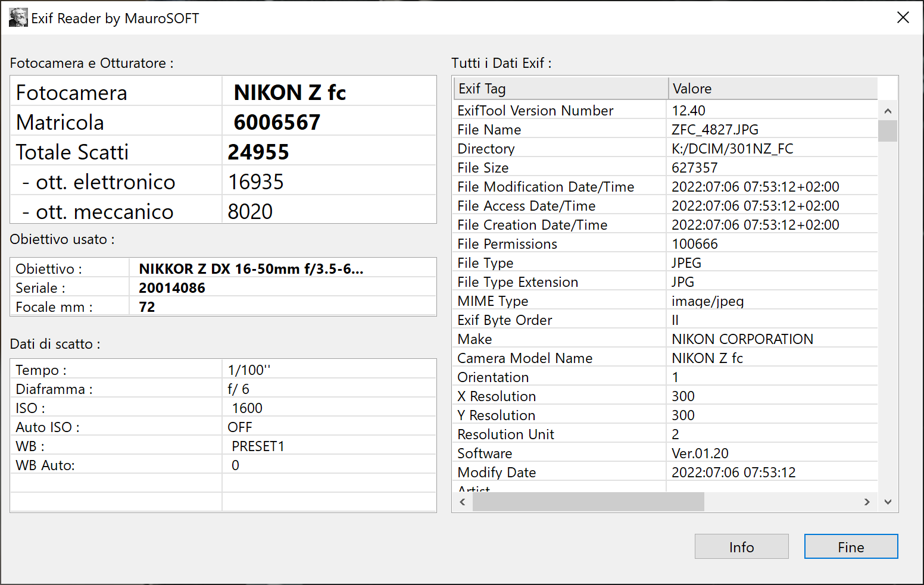
Task: Click the '- ott. meccanico' row label
Action: tap(98, 211)
